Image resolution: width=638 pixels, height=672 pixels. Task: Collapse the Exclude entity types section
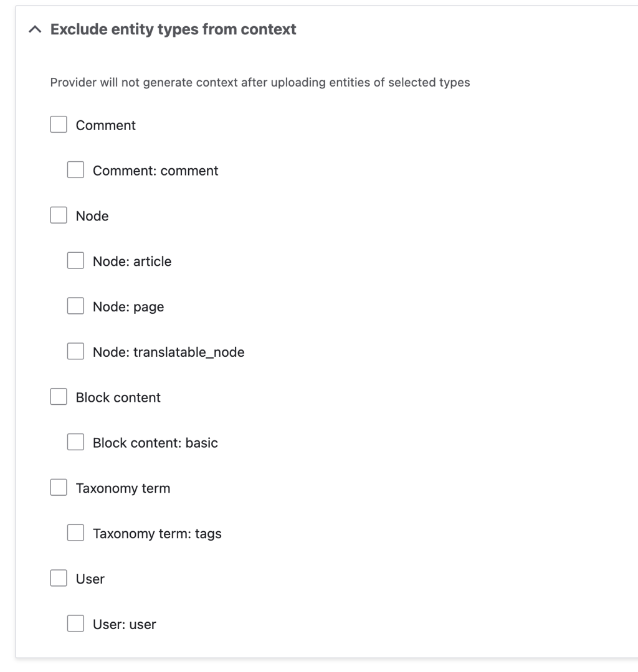(x=35, y=29)
